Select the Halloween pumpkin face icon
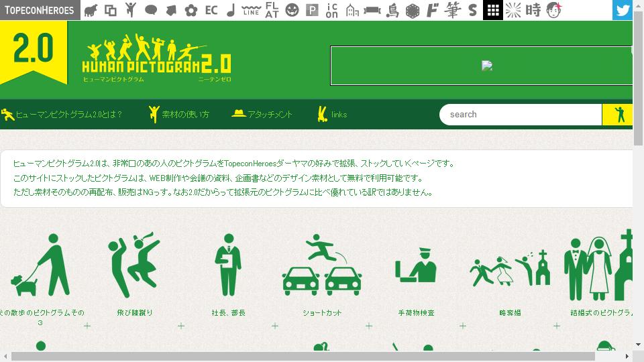The height and width of the screenshot is (362, 644). point(292,10)
